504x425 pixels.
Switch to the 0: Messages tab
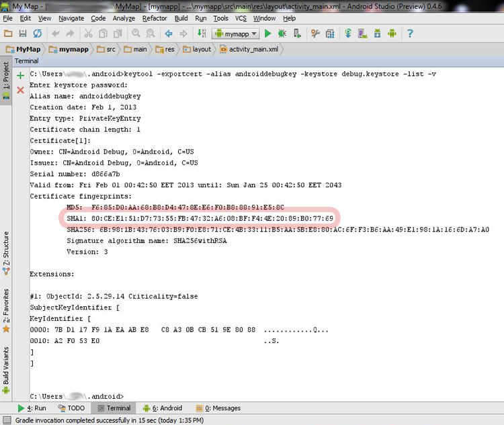(x=218, y=408)
